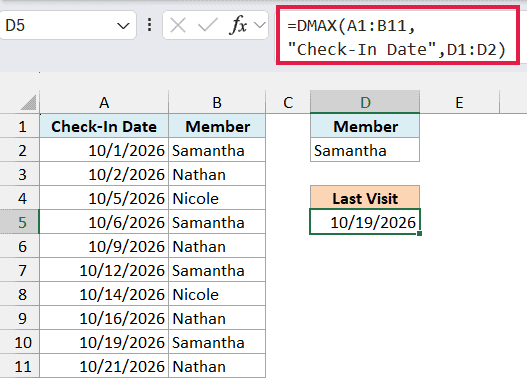Click Nathan in row 9
This screenshot has width=527, height=378.
[217, 319]
